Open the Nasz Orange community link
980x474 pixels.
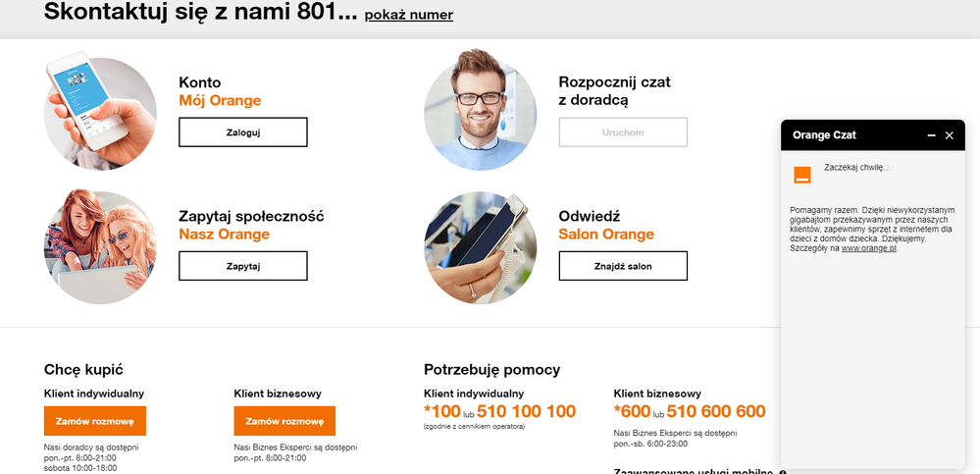[x=224, y=234]
